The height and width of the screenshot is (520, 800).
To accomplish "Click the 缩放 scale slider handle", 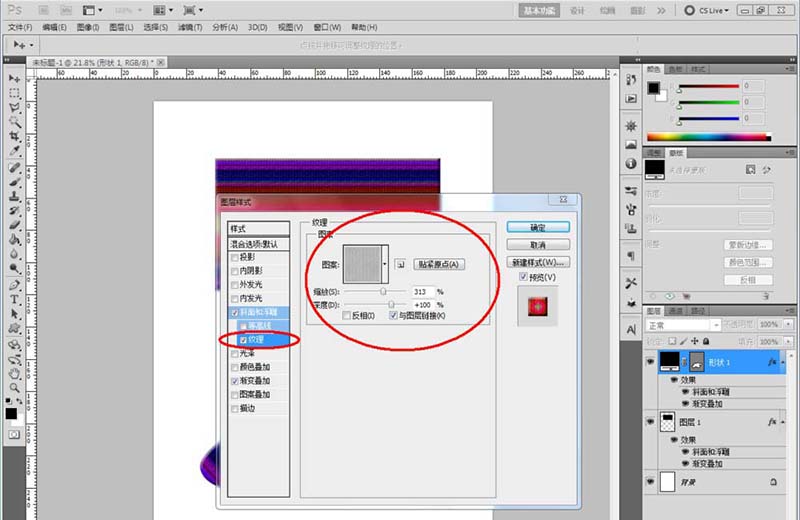I will (x=383, y=291).
